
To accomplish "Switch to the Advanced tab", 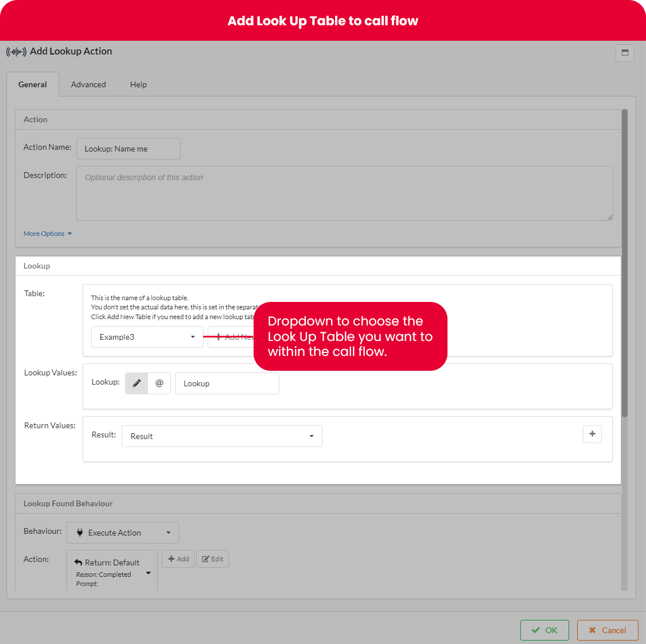I will [x=88, y=84].
